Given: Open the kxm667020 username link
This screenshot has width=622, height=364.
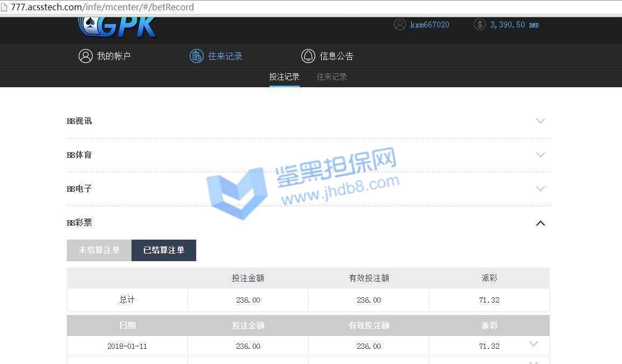Looking at the screenshot, I should [x=430, y=25].
